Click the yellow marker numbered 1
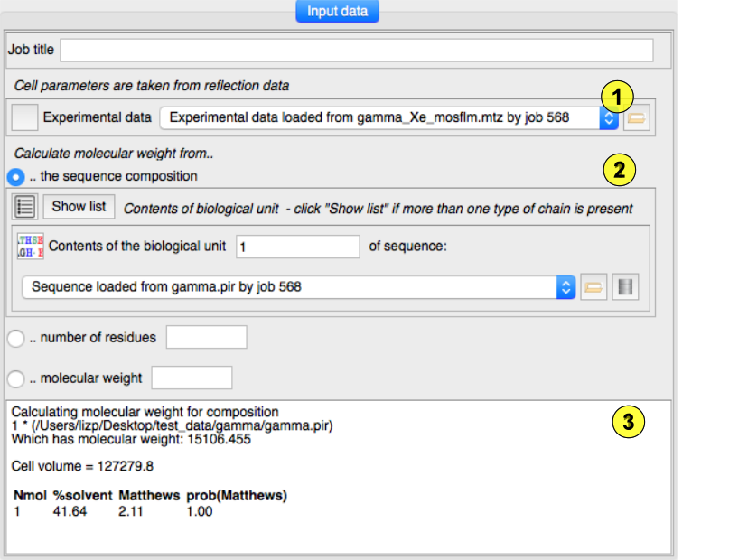This screenshot has width=729, height=560. click(616, 96)
